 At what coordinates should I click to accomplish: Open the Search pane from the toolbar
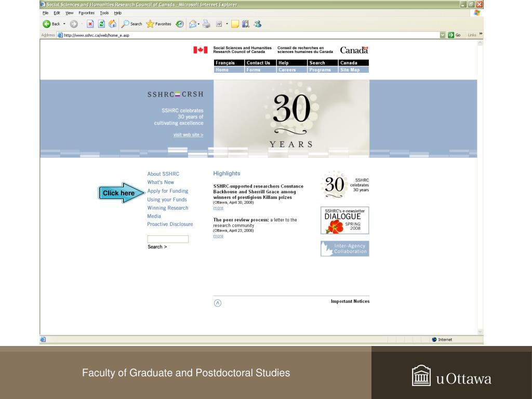tap(131, 24)
